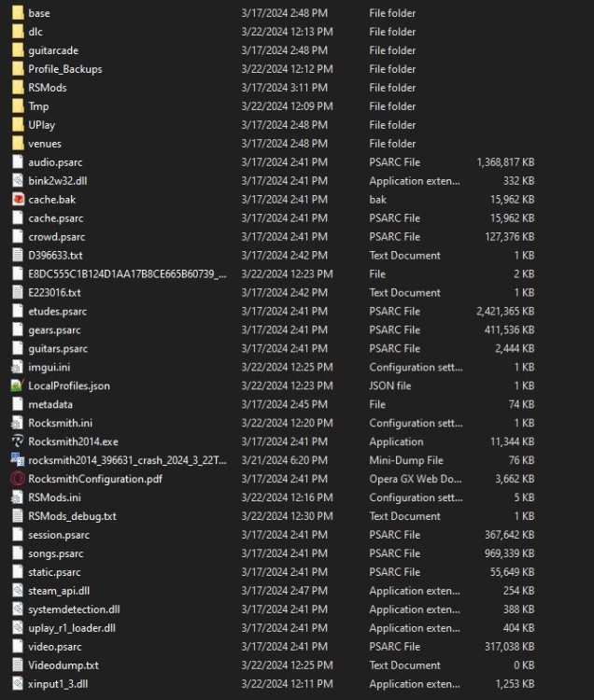Click the 3/21/2024 6:20 PM date
Screen dimensions: 594x700
click(285, 460)
